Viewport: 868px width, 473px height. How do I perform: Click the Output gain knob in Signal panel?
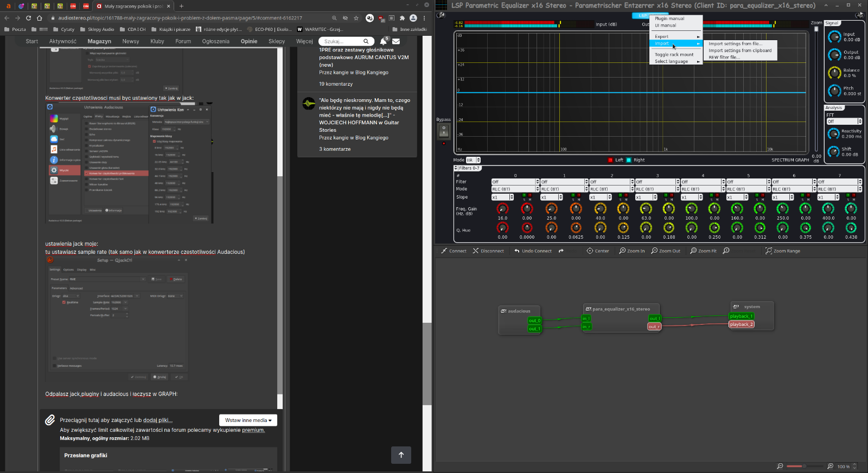[834, 54]
